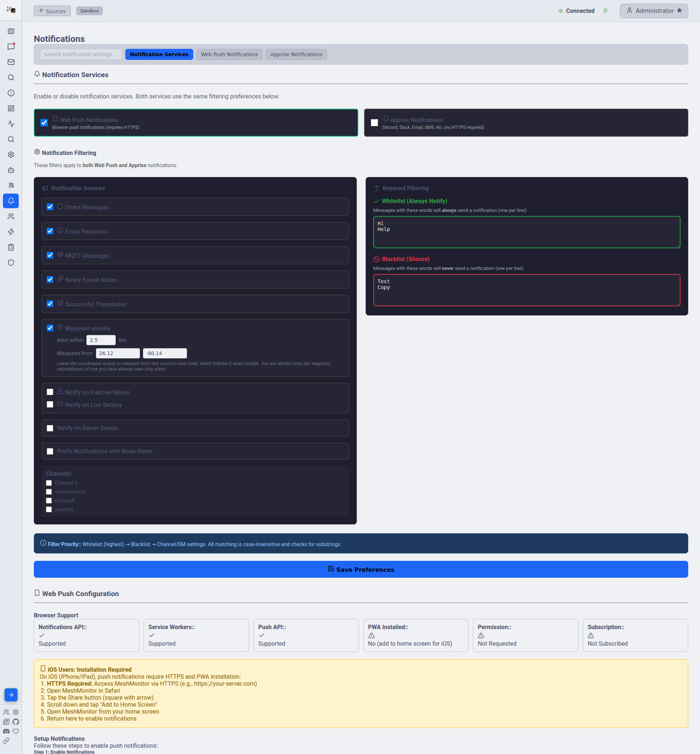Open the Discord icon at the sidebar bottom
Image resolution: width=700 pixels, height=754 pixels.
pos(7,731)
